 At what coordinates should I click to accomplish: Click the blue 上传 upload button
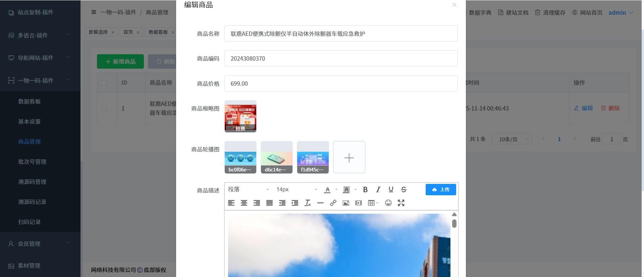441,190
